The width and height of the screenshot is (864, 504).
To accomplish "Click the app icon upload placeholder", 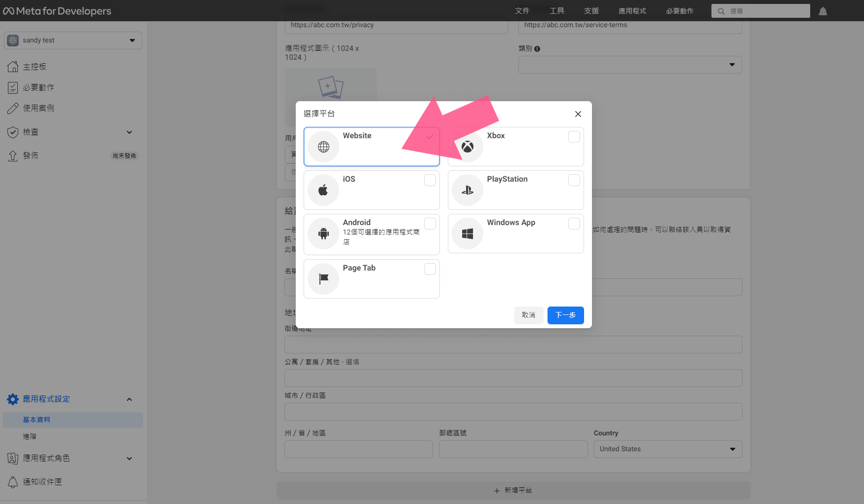I will pos(330,96).
